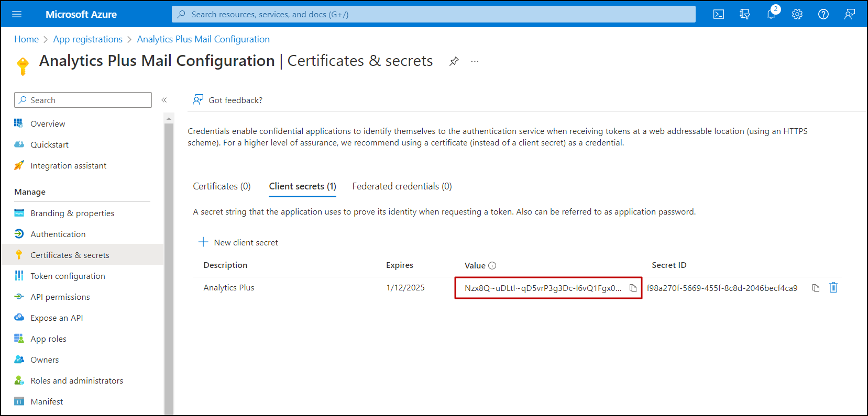
Task: Go to the App registrations breadcrumb
Action: 87,39
